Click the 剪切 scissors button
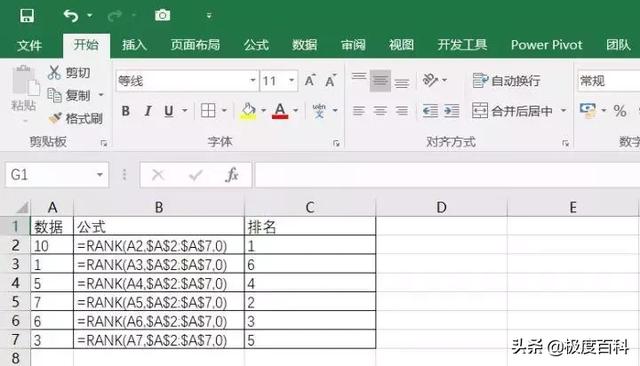The width and height of the screenshot is (640, 366). tap(69, 73)
